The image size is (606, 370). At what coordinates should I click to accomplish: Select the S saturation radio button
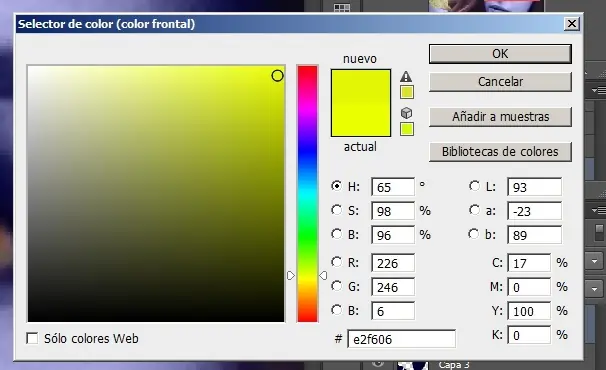(x=337, y=210)
